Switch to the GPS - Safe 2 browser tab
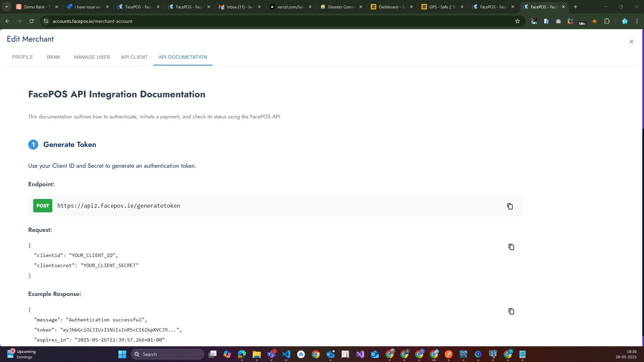644x362 pixels. [442, 7]
